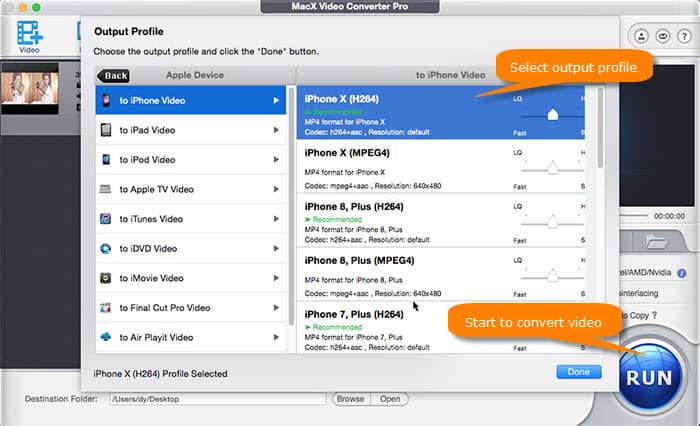Viewport: 700px width, 426px height.
Task: Click quality slider for iPhone 8, Plus (MPEG4)
Action: (x=553, y=276)
